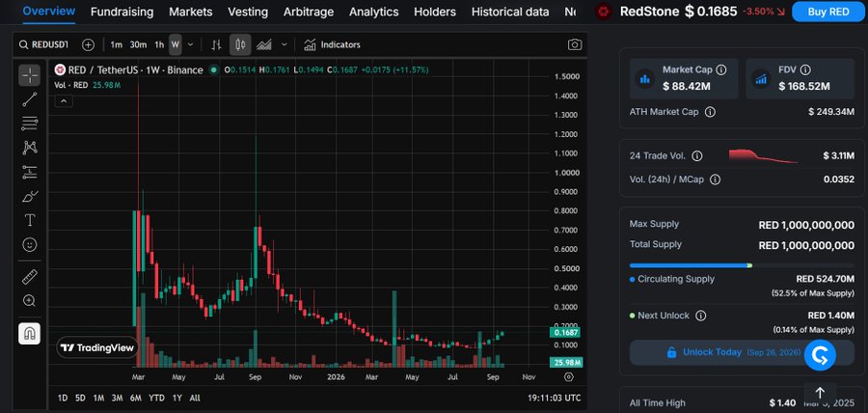Screen dimensions: 868x413
Task: Open the Vesting tab
Action: point(248,12)
